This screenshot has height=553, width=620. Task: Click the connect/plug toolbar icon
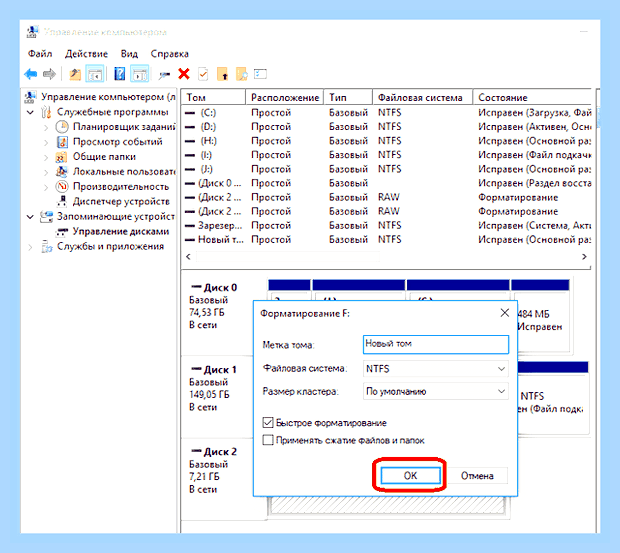tap(164, 74)
